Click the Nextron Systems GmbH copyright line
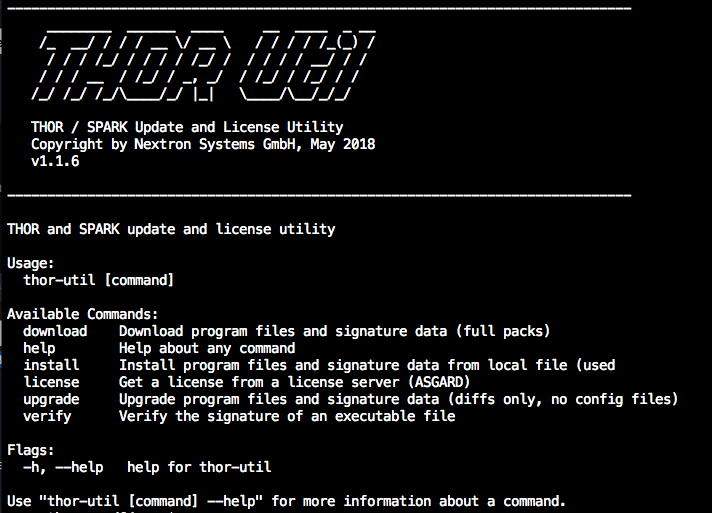The width and height of the screenshot is (712, 513). tap(203, 144)
